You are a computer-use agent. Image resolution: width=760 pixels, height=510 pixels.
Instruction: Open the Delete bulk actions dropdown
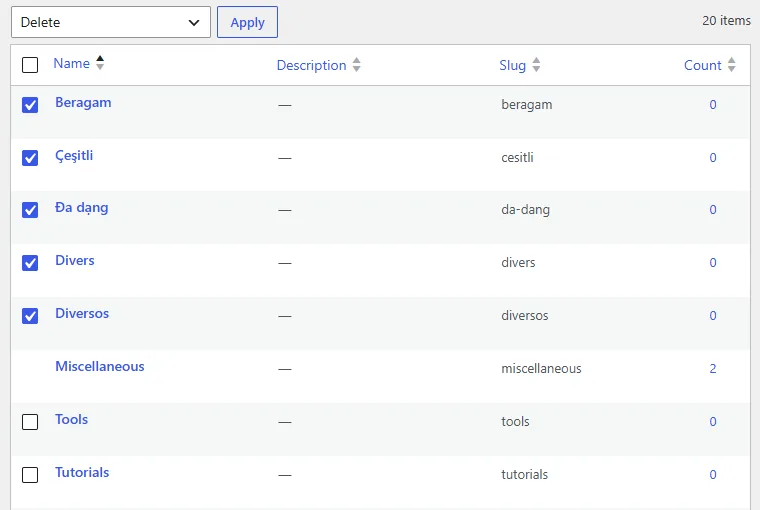click(111, 22)
